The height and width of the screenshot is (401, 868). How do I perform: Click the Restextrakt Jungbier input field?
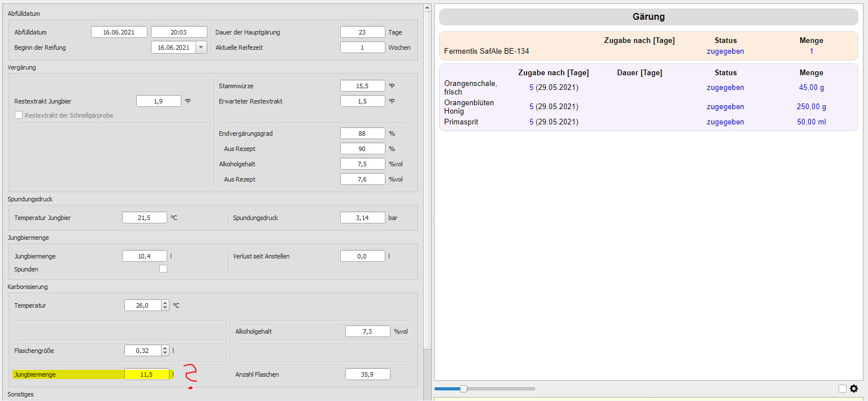[159, 101]
